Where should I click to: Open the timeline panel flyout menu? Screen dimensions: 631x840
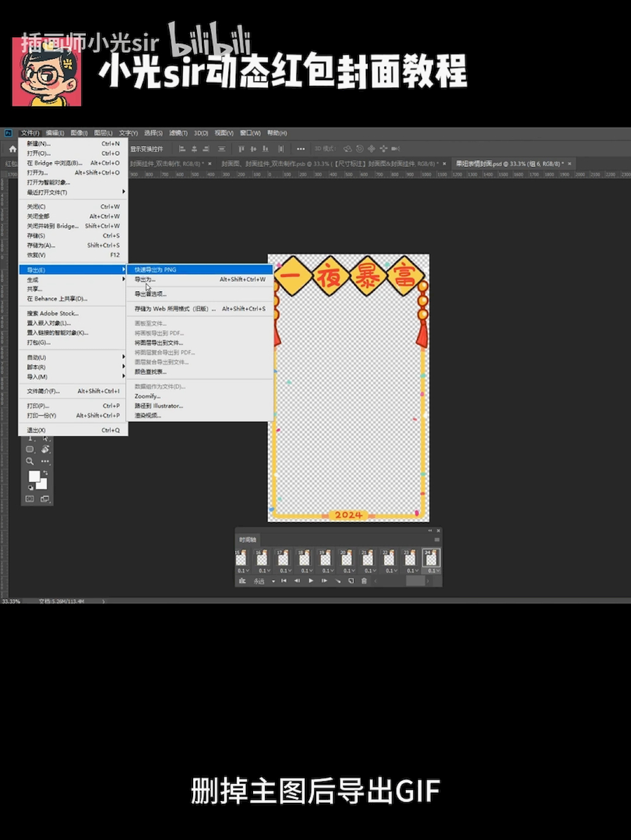click(437, 540)
